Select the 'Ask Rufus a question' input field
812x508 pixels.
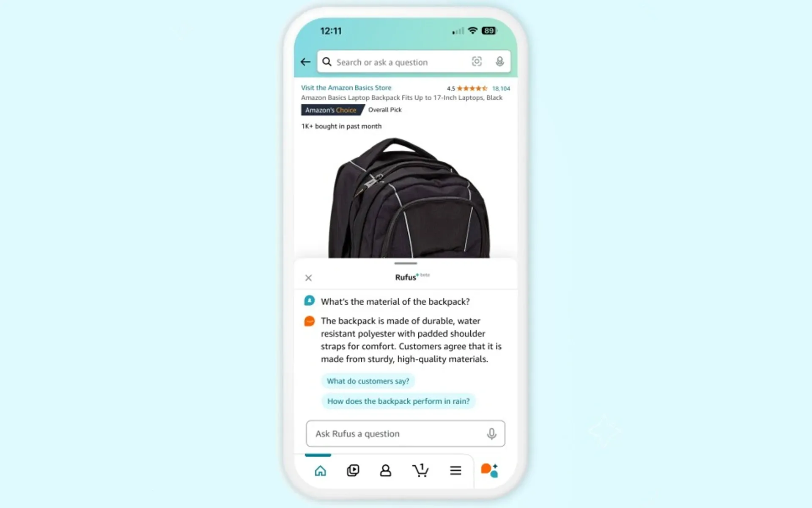(406, 433)
